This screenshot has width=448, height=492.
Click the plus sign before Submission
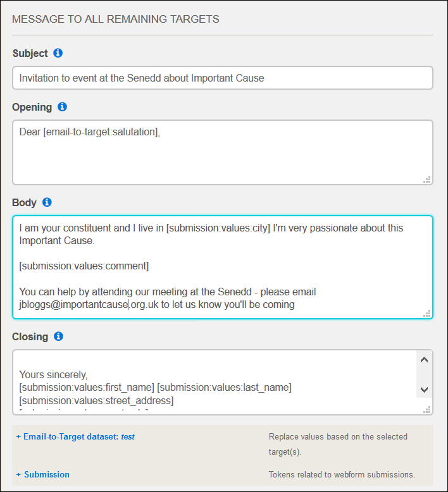[x=18, y=474]
